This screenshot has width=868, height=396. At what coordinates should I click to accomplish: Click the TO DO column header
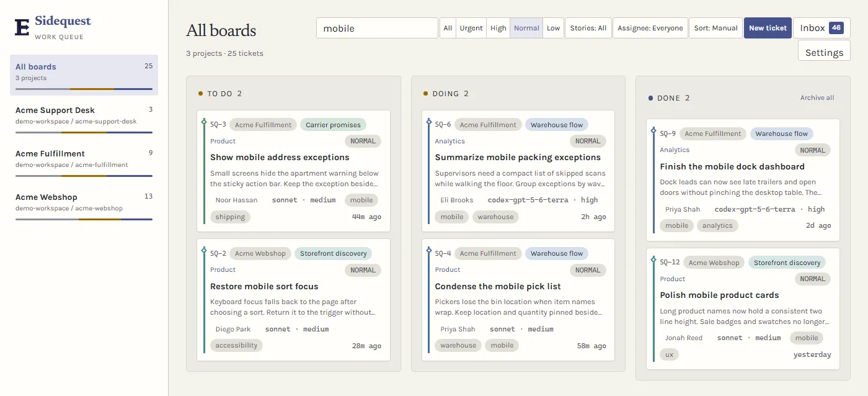point(220,94)
